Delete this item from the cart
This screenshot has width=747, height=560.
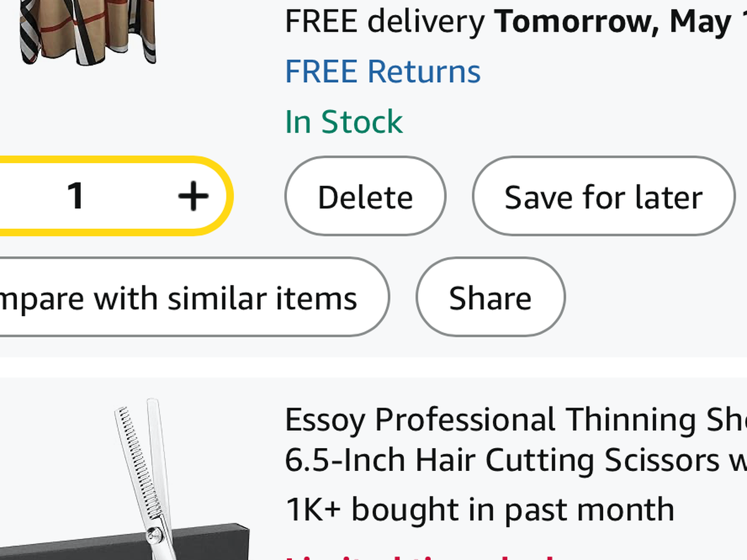[365, 197]
